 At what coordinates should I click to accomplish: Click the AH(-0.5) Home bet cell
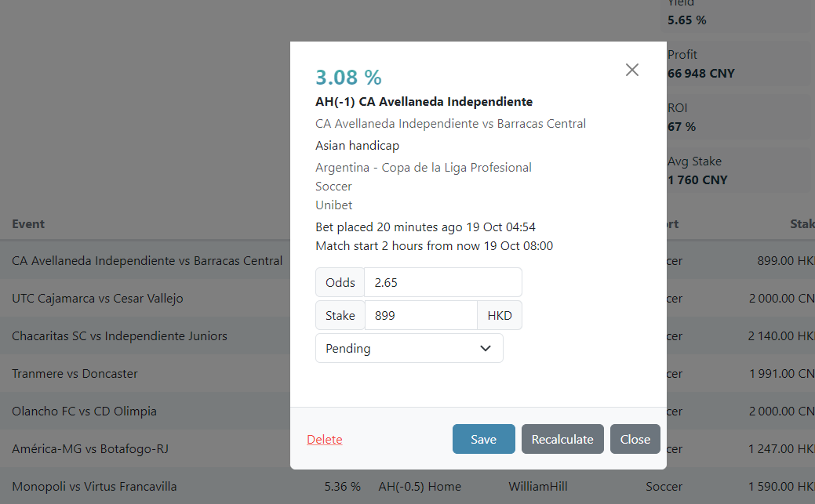(x=420, y=486)
